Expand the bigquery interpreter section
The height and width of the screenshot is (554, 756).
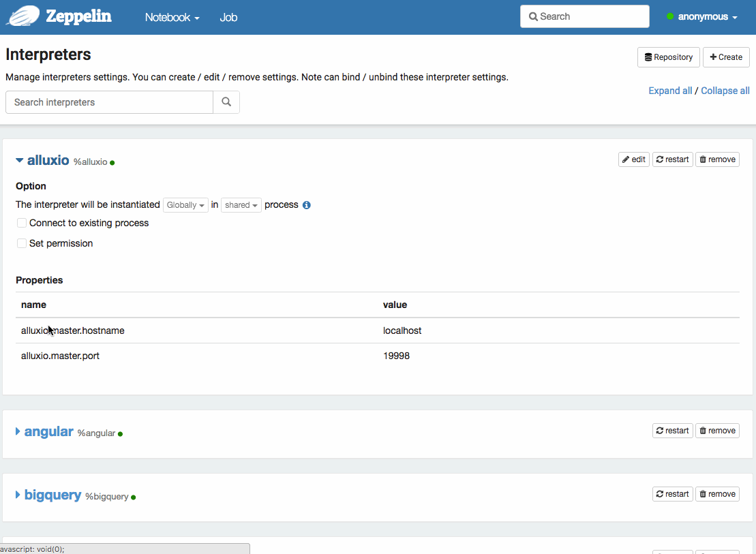click(18, 495)
